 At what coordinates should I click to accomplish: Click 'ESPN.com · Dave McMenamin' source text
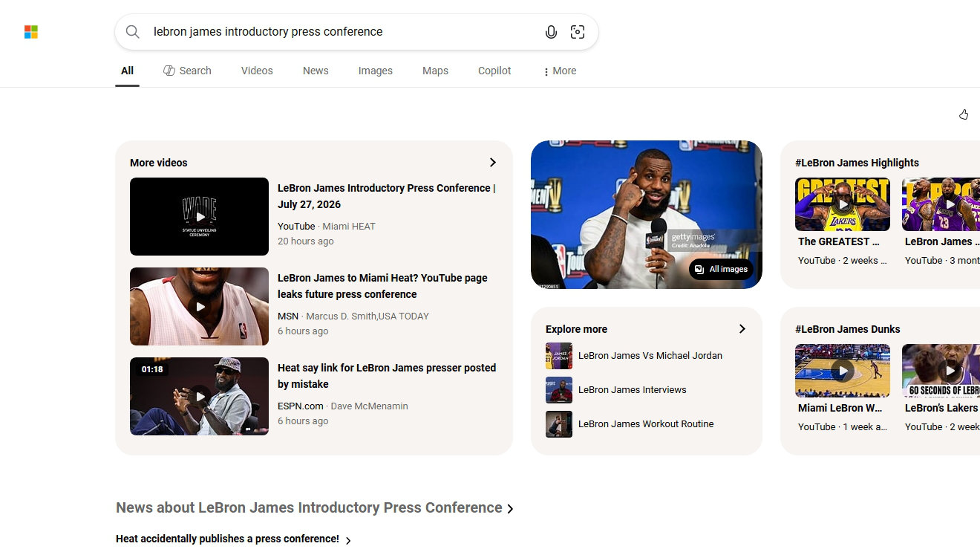pos(343,406)
